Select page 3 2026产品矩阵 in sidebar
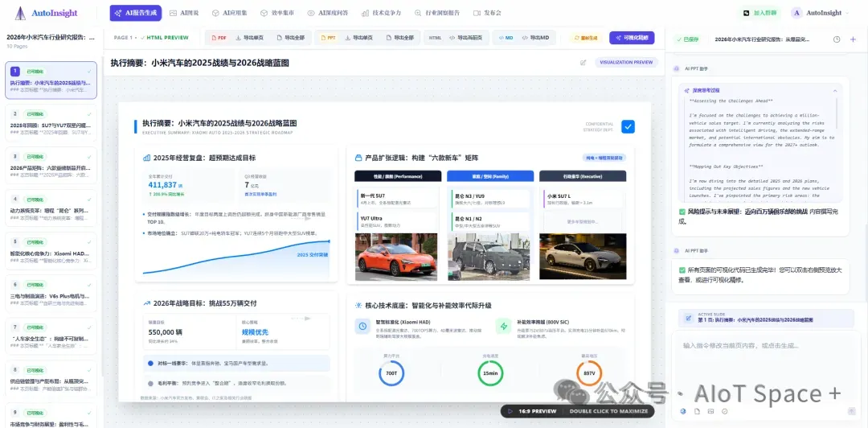This screenshot has width=868, height=428. (51, 165)
